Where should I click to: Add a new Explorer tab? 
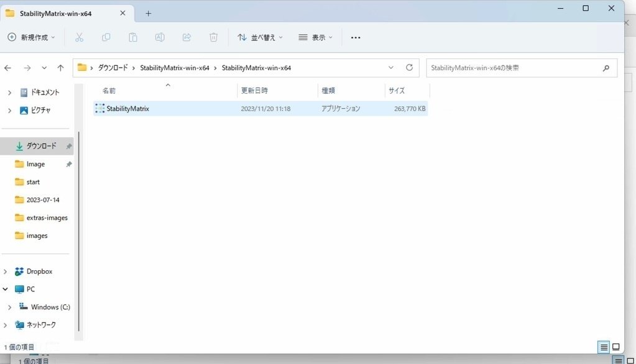[x=149, y=14]
